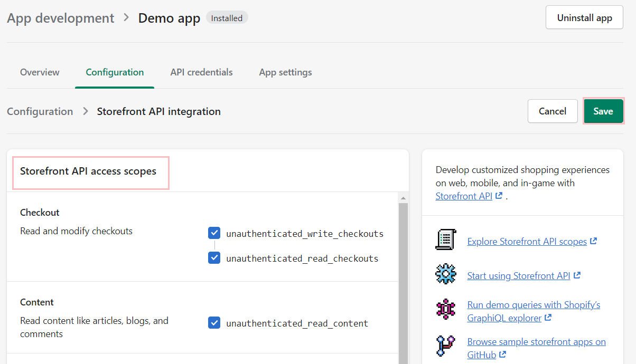Click external link icon after GraphiQL explorer
The image size is (636, 364).
coord(548,318)
